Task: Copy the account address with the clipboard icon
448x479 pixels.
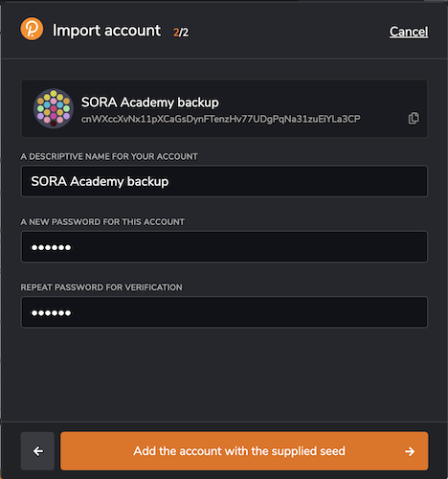Action: point(414,118)
